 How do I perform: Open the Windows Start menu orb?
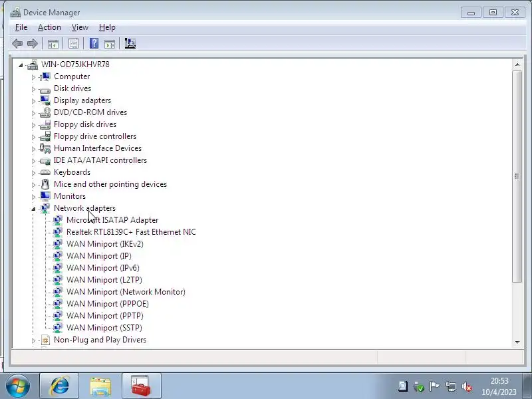coord(18,386)
